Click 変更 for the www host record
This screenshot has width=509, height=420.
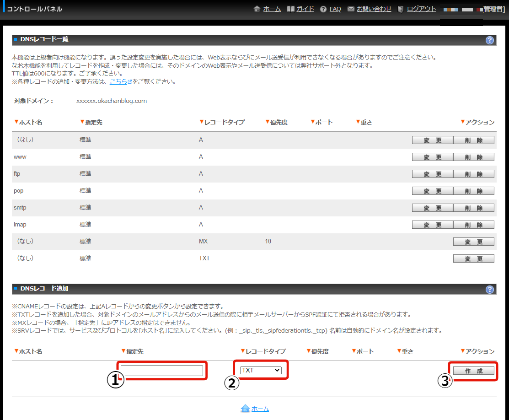(x=432, y=157)
